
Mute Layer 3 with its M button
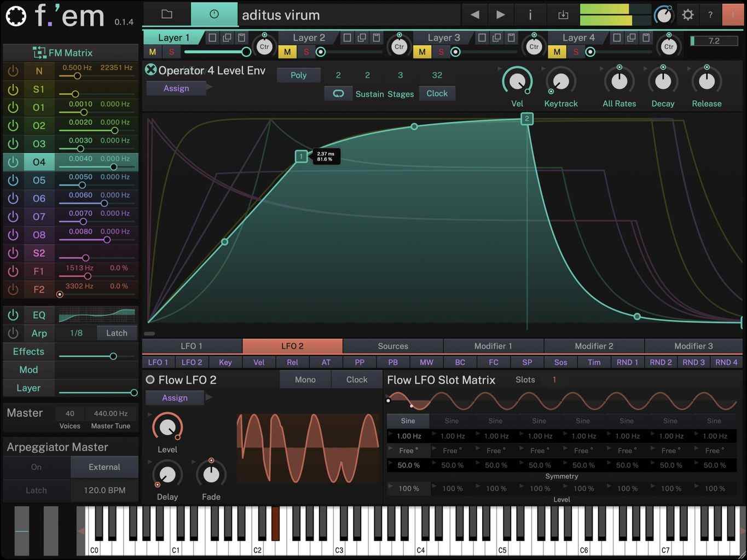point(422,52)
